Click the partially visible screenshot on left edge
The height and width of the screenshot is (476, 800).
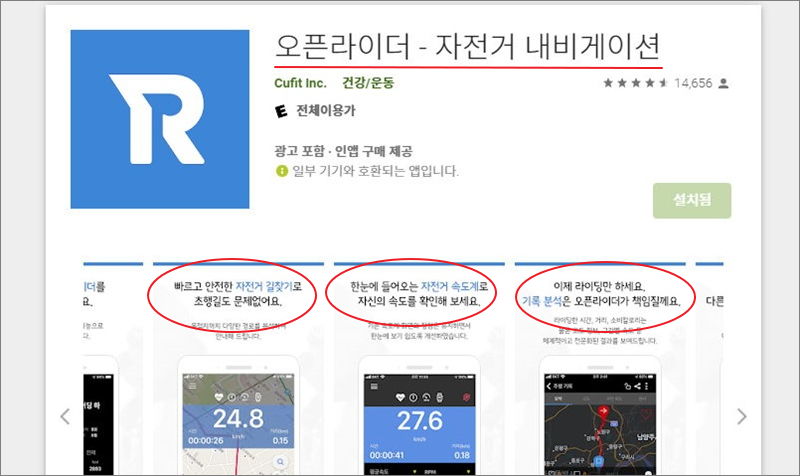[113, 368]
